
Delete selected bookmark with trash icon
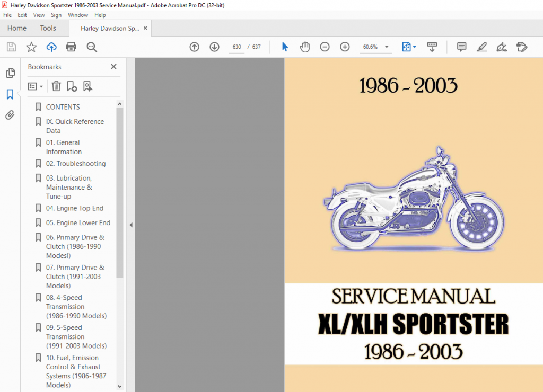[x=56, y=86]
